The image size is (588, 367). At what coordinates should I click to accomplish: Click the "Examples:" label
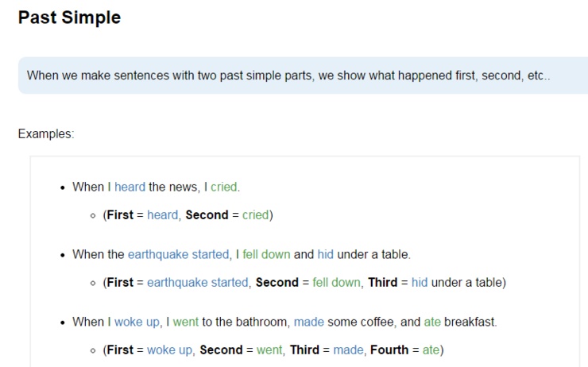[45, 133]
